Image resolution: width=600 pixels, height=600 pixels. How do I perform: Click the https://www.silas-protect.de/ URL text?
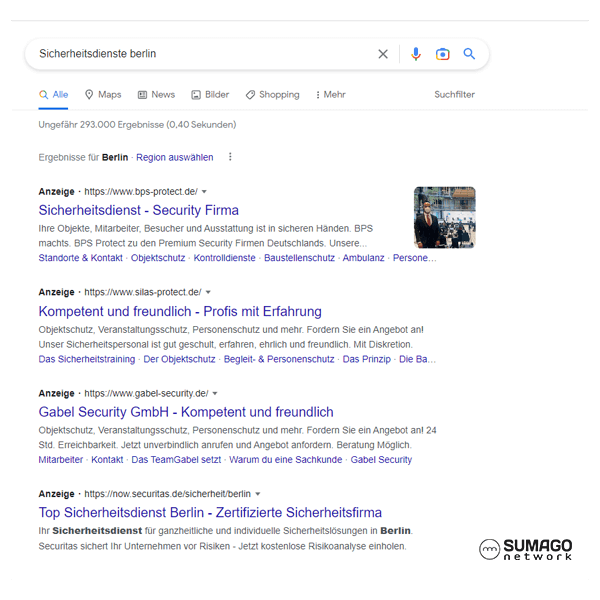[143, 292]
